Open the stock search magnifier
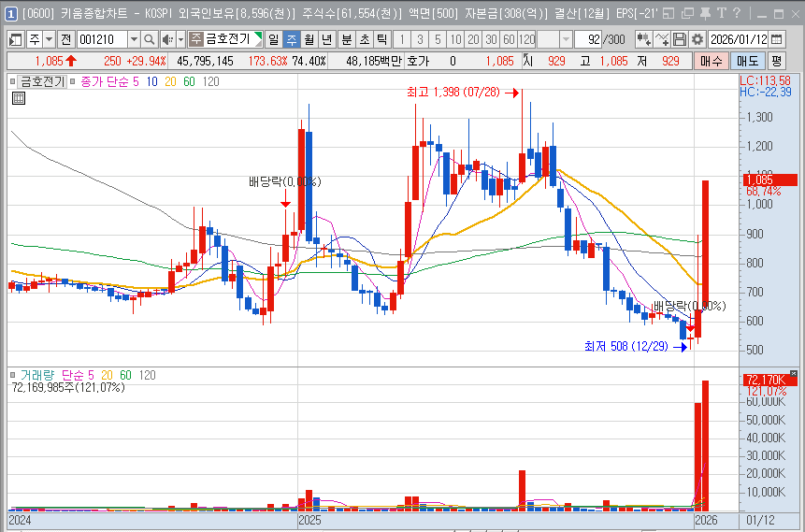 pyautogui.click(x=149, y=39)
